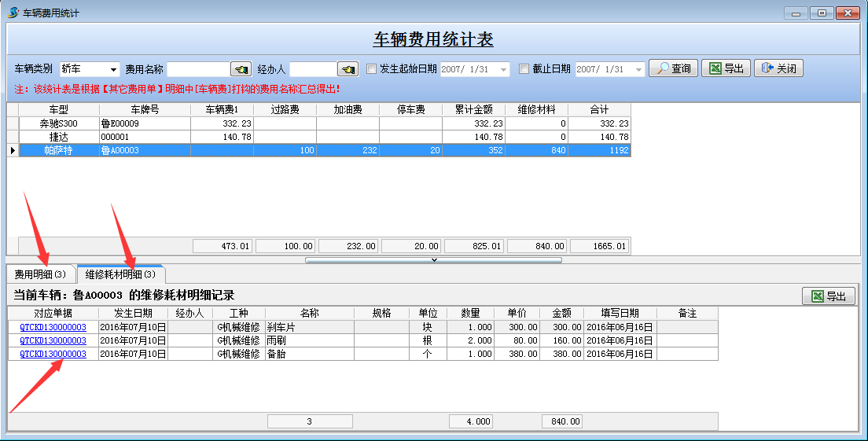Tick the 截止日期 checkbox
The image size is (868, 441).
coord(524,69)
